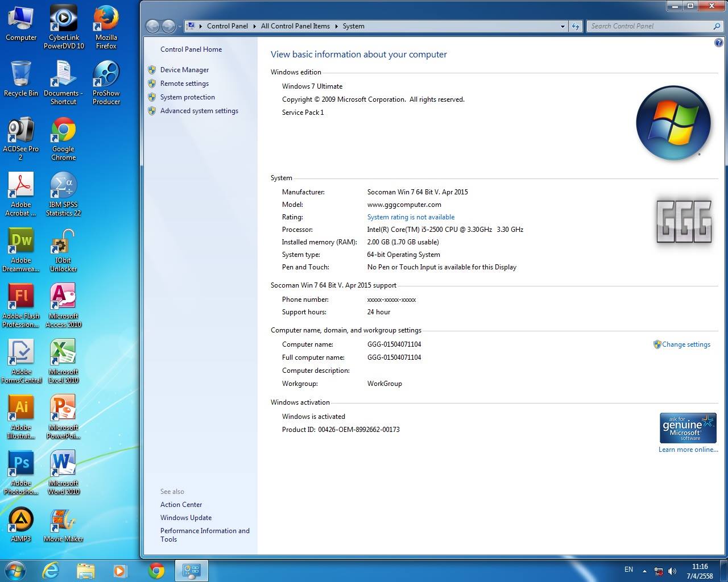Click System rating is not available
Viewport: 728px width, 582px height.
411,217
